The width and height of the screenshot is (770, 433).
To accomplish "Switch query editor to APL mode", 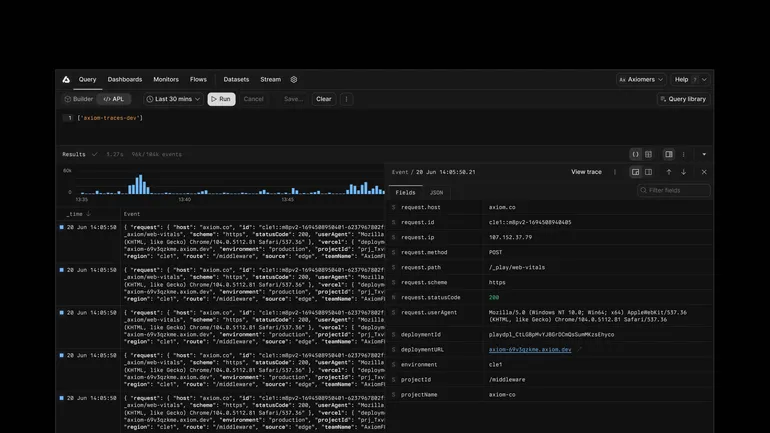I will [x=113, y=99].
